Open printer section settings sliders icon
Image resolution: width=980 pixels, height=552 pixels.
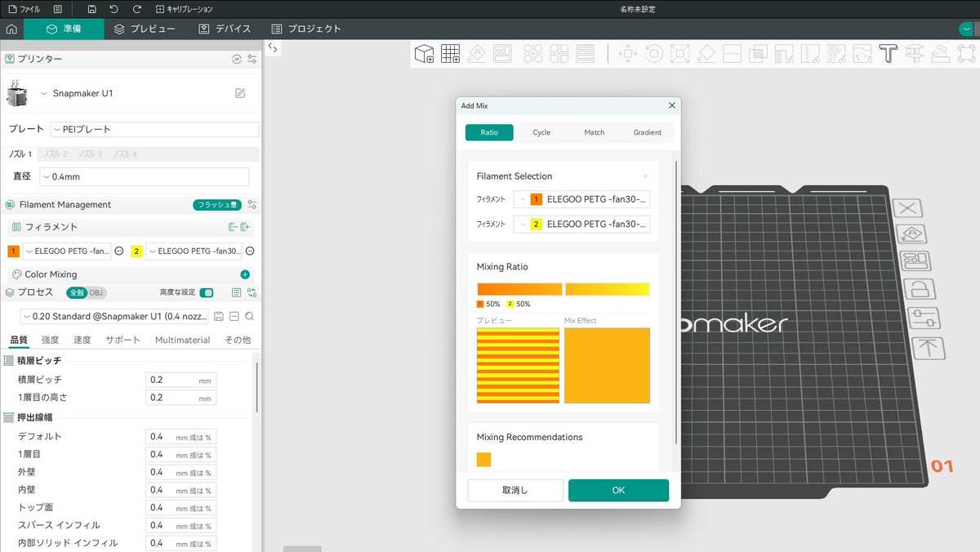tap(252, 59)
